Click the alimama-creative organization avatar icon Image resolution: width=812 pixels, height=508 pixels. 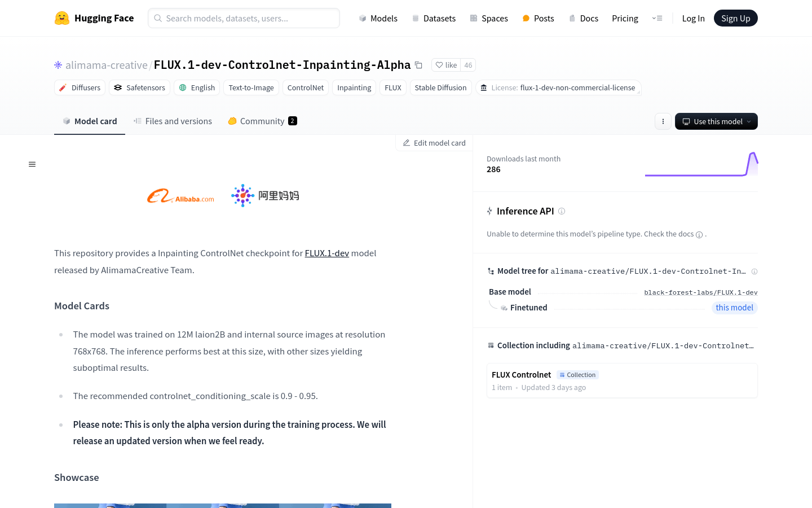(58, 65)
